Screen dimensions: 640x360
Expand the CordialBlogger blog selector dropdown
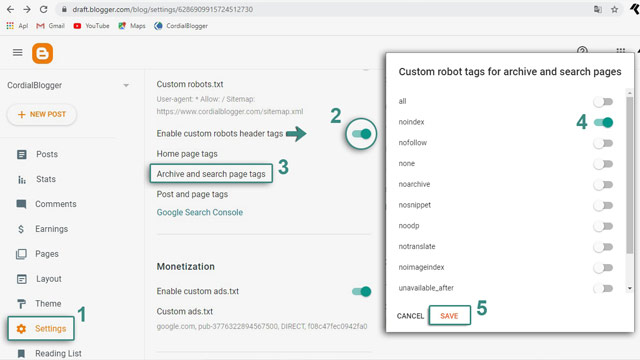(x=126, y=85)
